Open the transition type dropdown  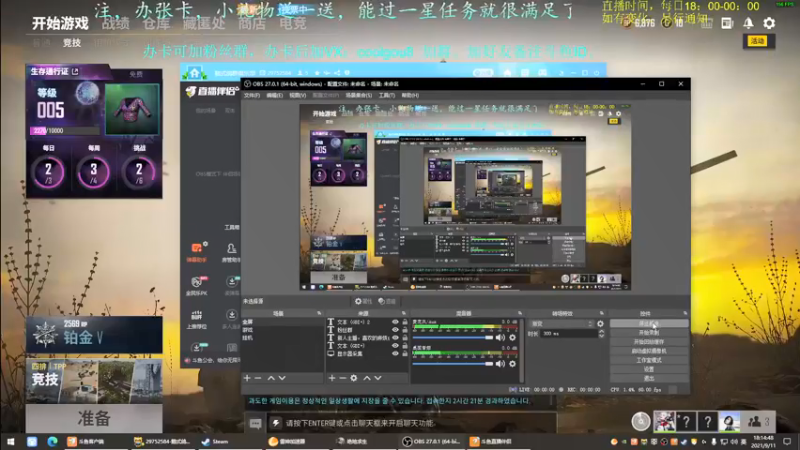click(x=562, y=324)
